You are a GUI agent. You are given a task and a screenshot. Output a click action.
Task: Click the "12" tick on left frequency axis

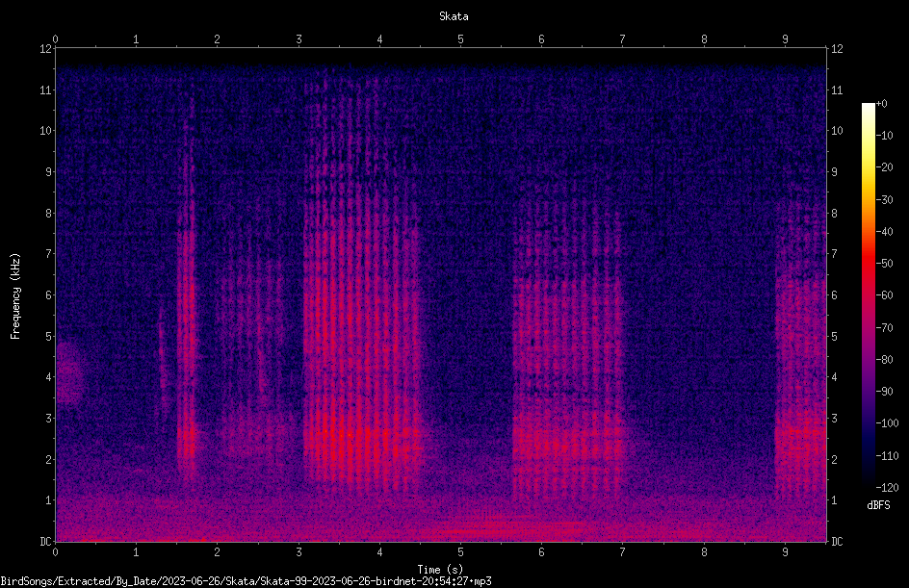tap(45, 49)
